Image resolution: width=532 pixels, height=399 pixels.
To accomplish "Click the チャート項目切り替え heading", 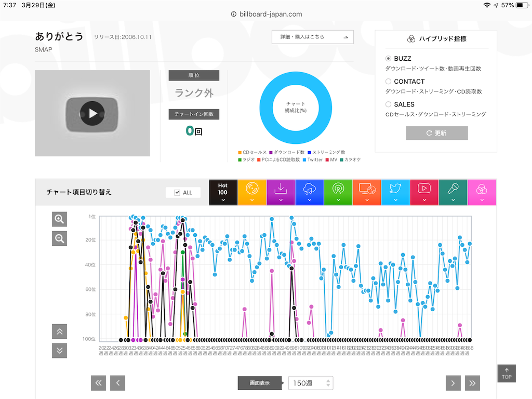I will pos(79,192).
